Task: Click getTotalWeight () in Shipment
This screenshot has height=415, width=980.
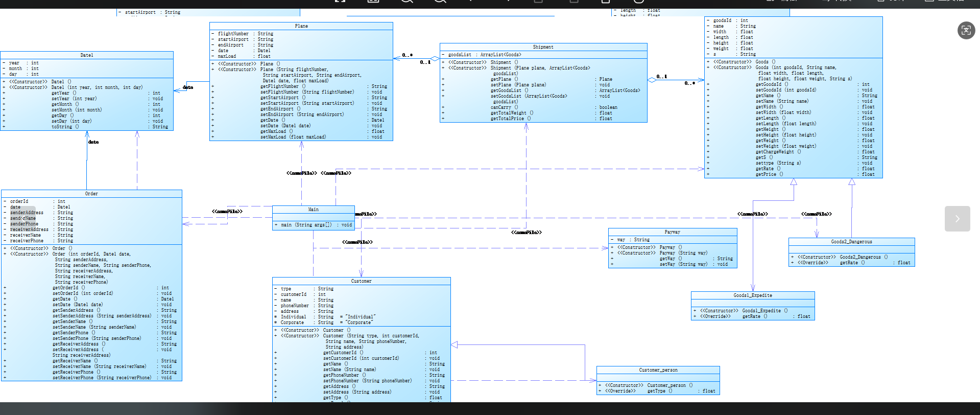Action: 512,113
